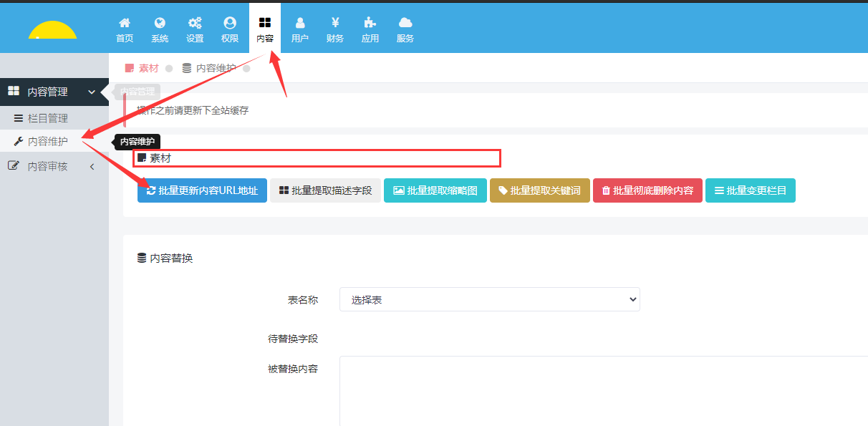The image size is (868, 426).
Task: Click inside the 被替换内容 text area
Action: point(602,390)
